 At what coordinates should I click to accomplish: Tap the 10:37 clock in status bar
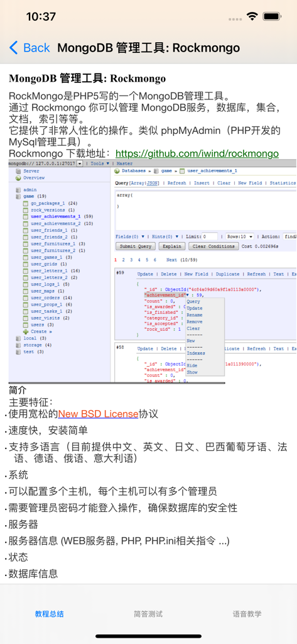point(41,17)
